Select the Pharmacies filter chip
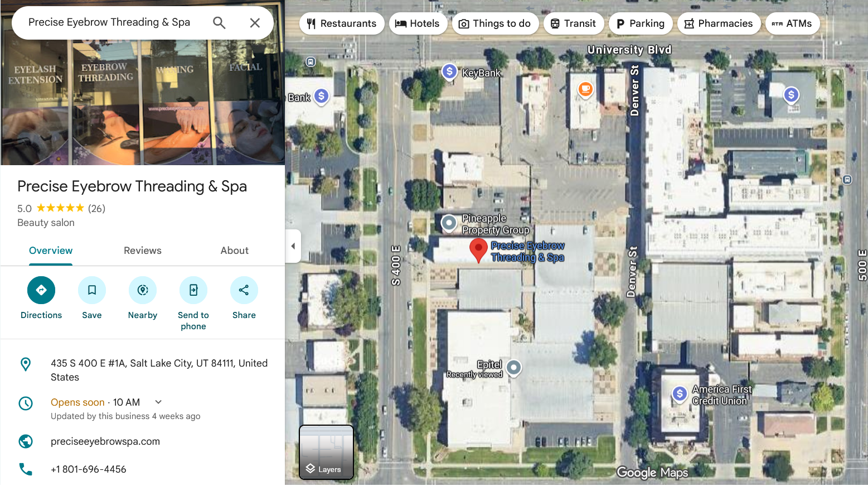Viewport: 868px width, 486px height. (719, 23)
